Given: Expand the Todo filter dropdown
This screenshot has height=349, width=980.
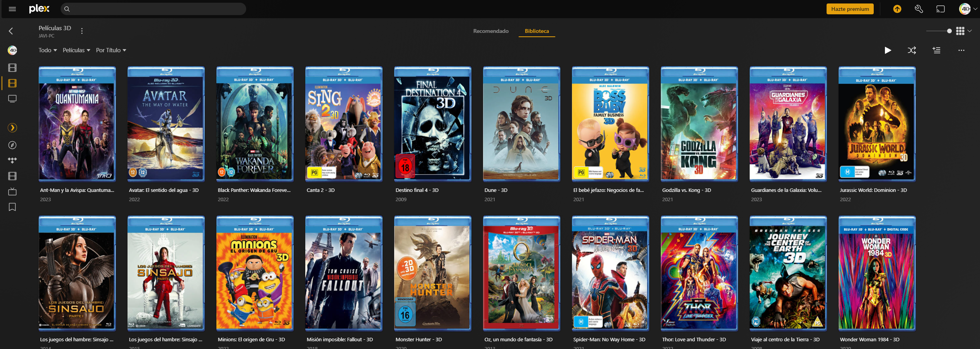Looking at the screenshot, I should click(48, 50).
